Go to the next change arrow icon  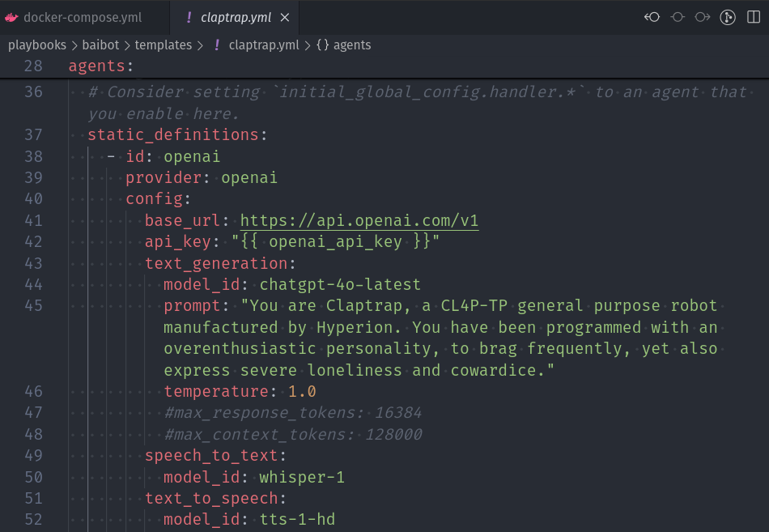703,17
